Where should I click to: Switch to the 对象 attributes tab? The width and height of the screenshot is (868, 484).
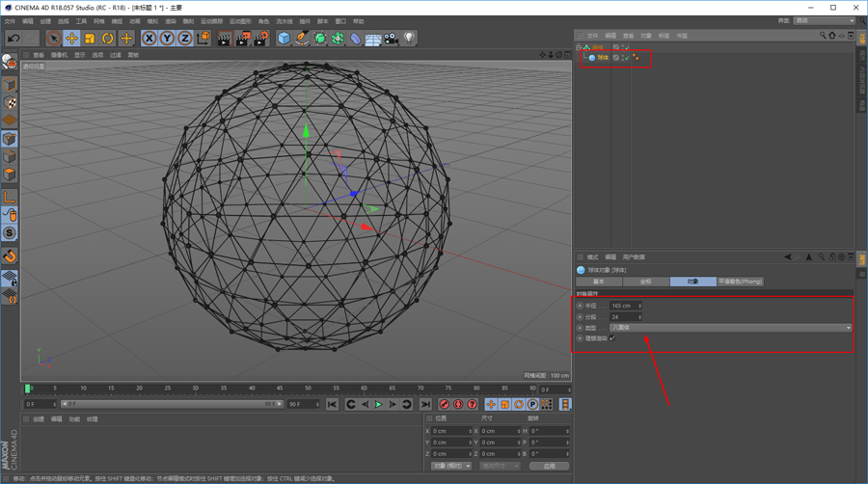(x=693, y=282)
